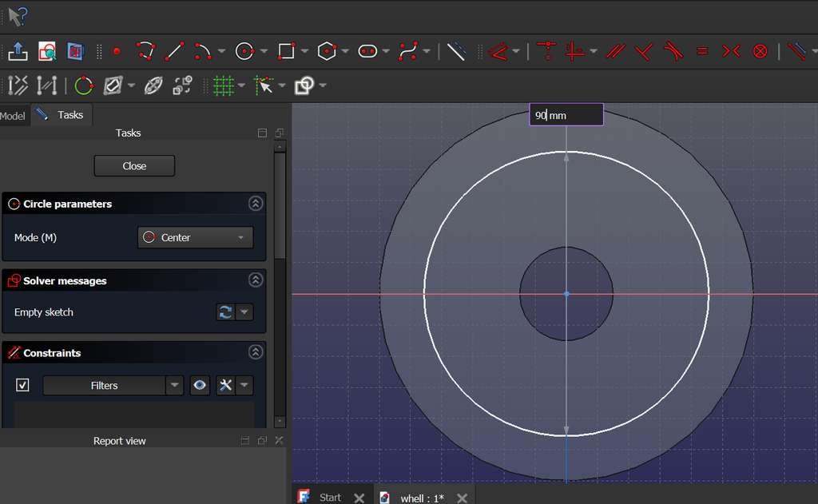Click the solver update refresh button
The width and height of the screenshot is (818, 504).
click(226, 312)
